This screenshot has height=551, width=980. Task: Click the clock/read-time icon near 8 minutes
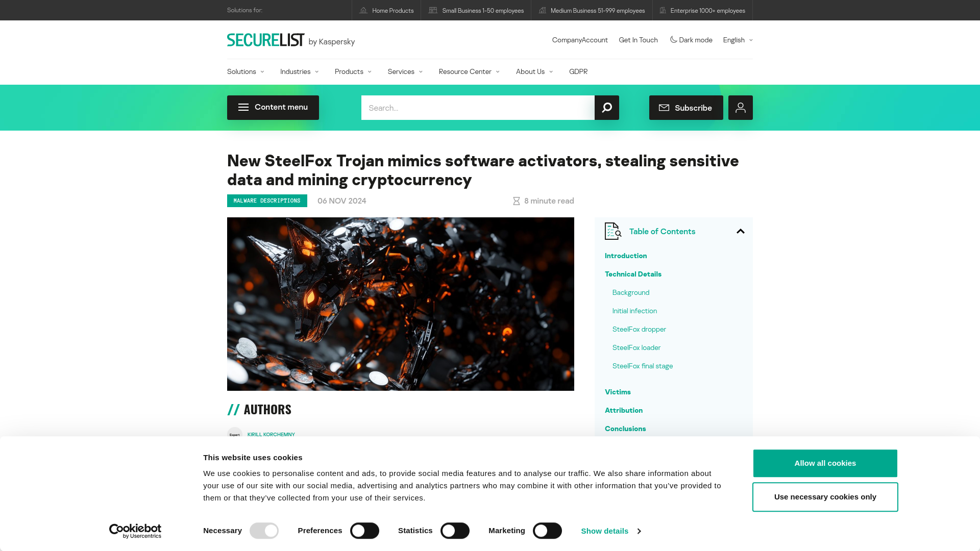tap(517, 201)
